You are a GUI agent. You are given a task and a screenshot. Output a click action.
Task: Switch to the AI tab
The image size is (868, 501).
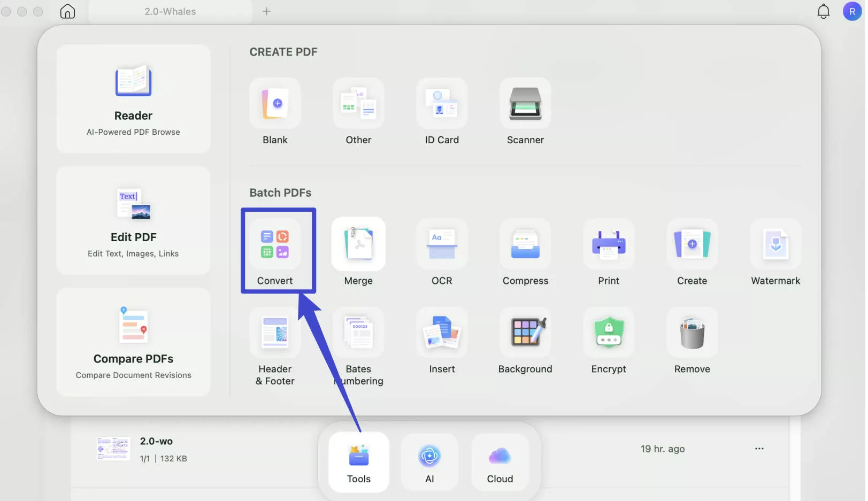pyautogui.click(x=429, y=463)
